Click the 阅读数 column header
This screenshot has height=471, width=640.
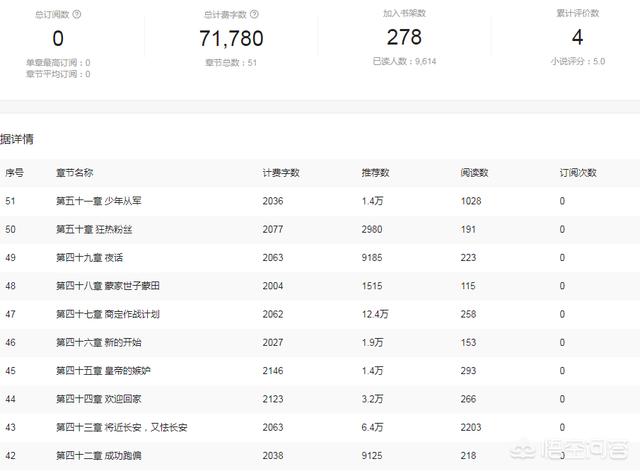click(474, 173)
